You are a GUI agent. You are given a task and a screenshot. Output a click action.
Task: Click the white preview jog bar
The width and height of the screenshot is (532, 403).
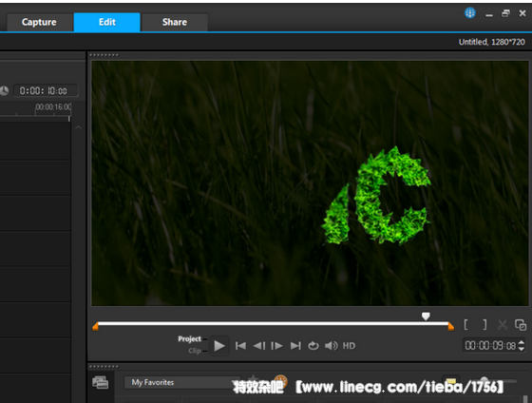(274, 323)
